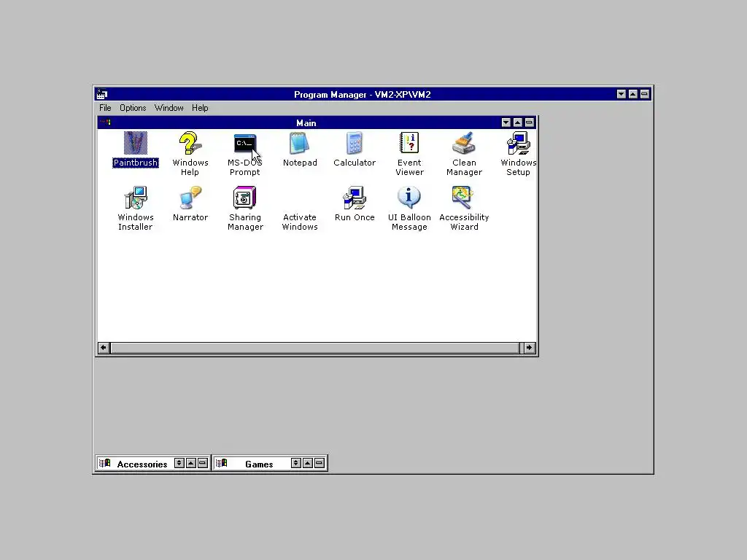Open the Window menu
Image resolution: width=747 pixels, height=560 pixels.
169,108
